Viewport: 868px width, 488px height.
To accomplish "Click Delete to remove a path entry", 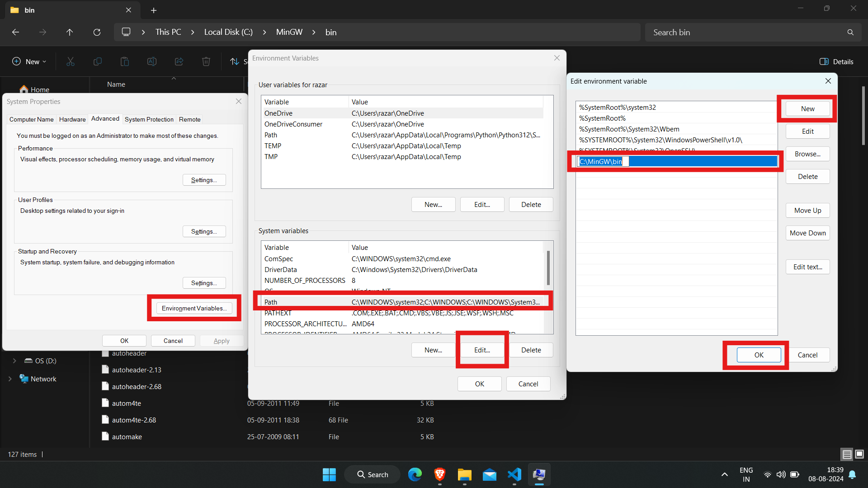I will pyautogui.click(x=807, y=176).
